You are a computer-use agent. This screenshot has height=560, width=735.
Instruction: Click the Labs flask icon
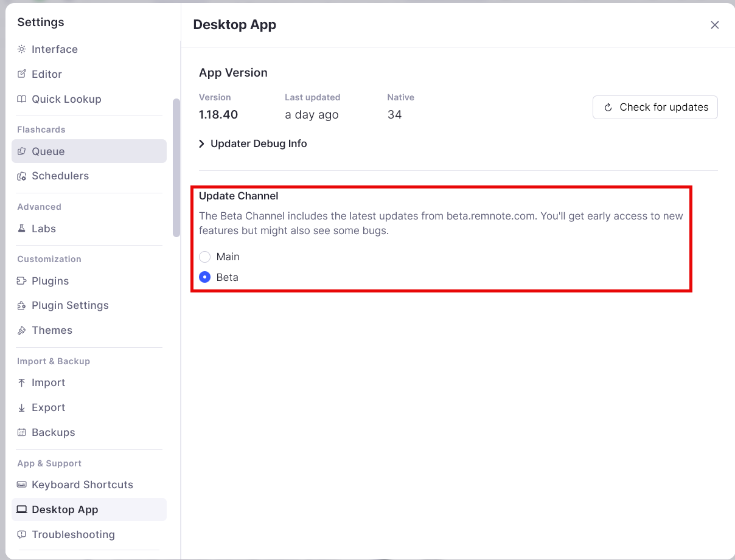tap(22, 229)
